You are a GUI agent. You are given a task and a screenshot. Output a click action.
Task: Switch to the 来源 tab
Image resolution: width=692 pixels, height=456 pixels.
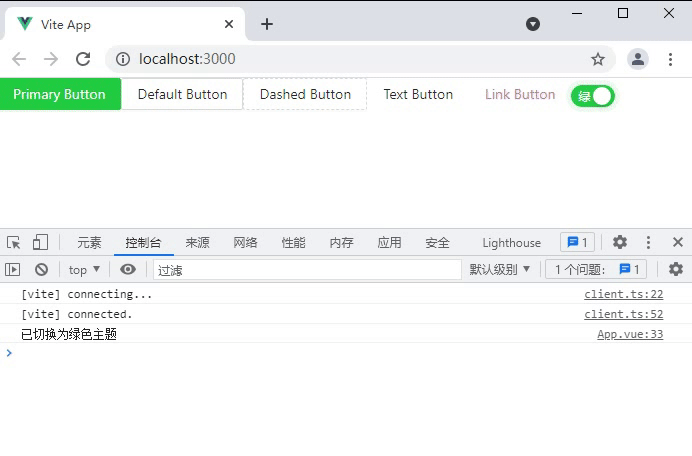(x=197, y=242)
